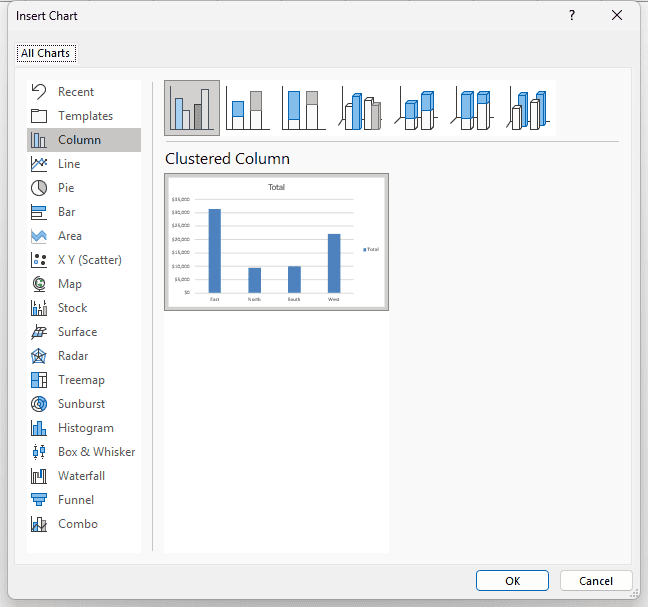The width and height of the screenshot is (648, 607).
Task: Select the Map chart category
Action: click(84, 284)
